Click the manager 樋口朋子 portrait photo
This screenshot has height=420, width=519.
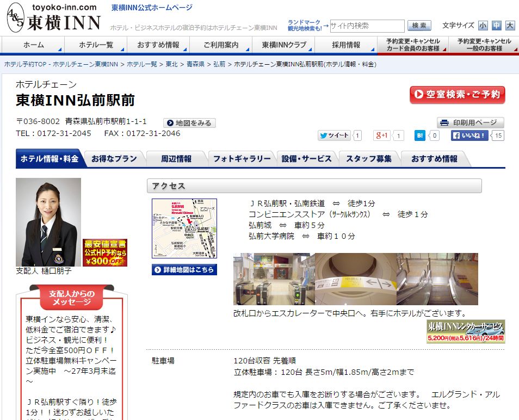coord(48,222)
